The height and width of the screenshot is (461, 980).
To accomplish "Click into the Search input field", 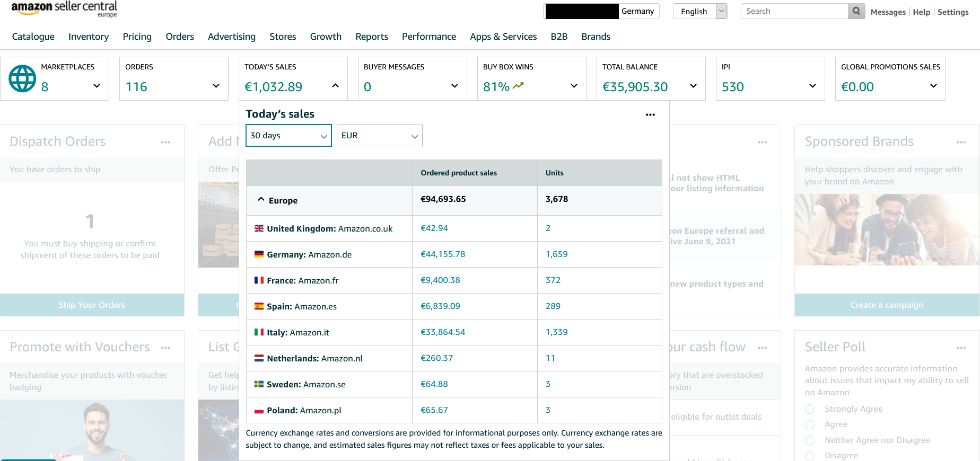I will click(794, 11).
